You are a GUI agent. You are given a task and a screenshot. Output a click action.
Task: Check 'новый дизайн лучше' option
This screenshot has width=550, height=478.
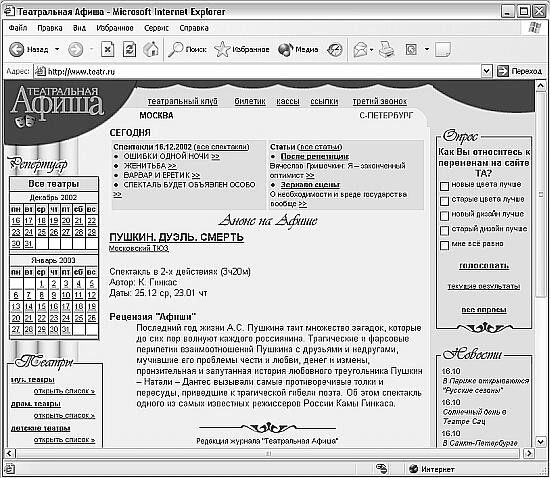(x=444, y=215)
